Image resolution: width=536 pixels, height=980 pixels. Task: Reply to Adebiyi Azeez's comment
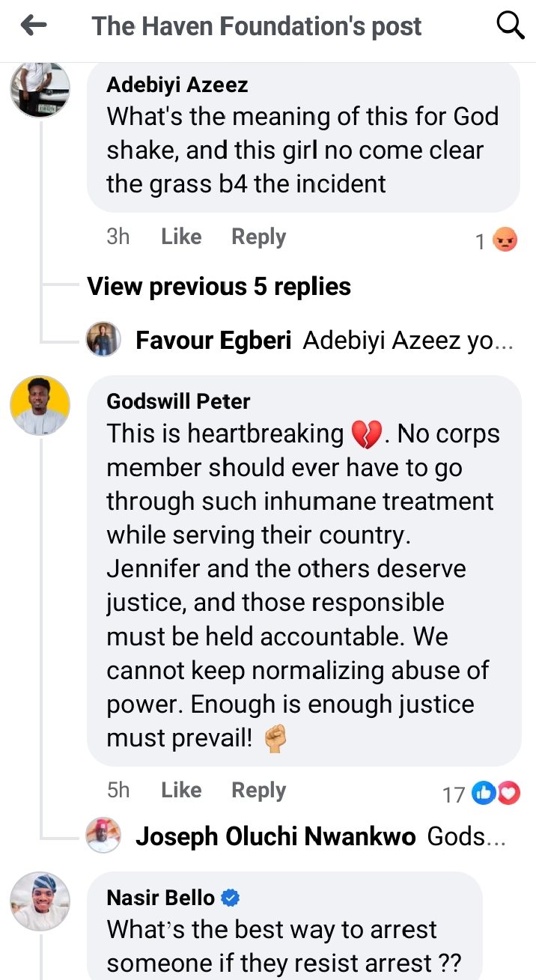coord(258,237)
